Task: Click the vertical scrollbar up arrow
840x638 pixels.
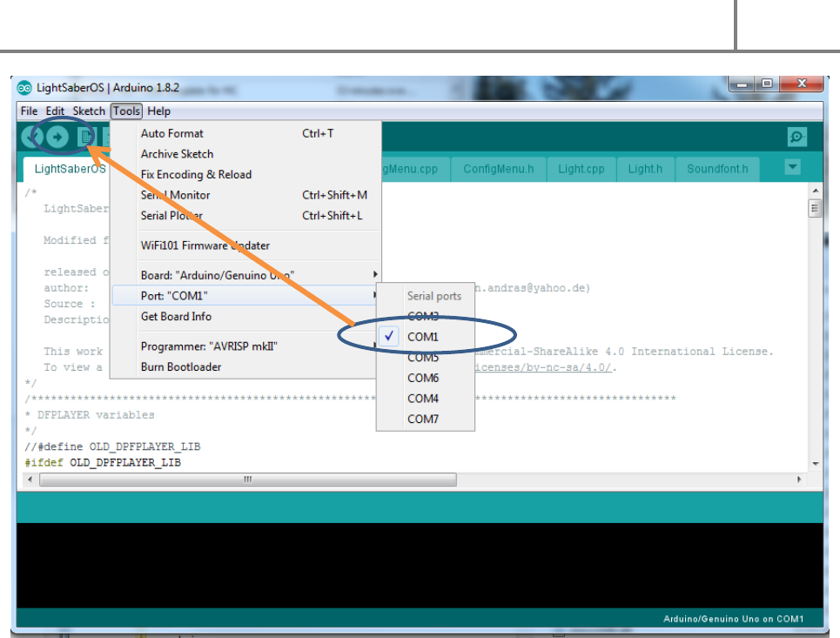Action: click(x=816, y=191)
